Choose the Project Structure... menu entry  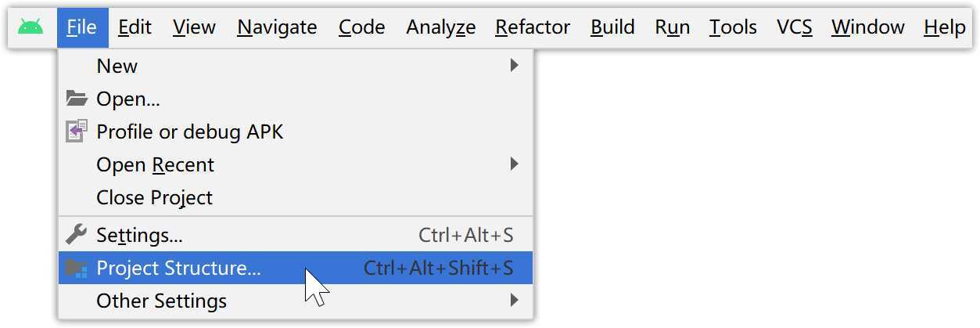tap(296, 268)
